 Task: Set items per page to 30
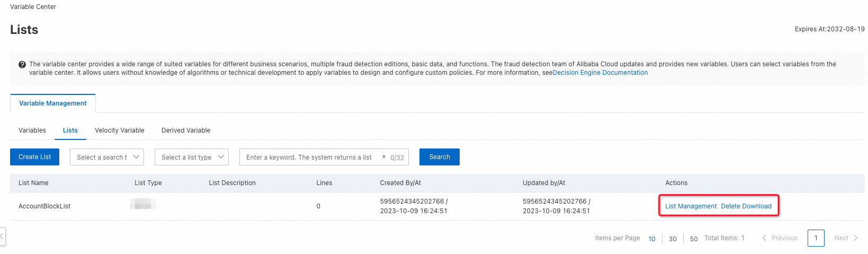pyautogui.click(x=673, y=239)
